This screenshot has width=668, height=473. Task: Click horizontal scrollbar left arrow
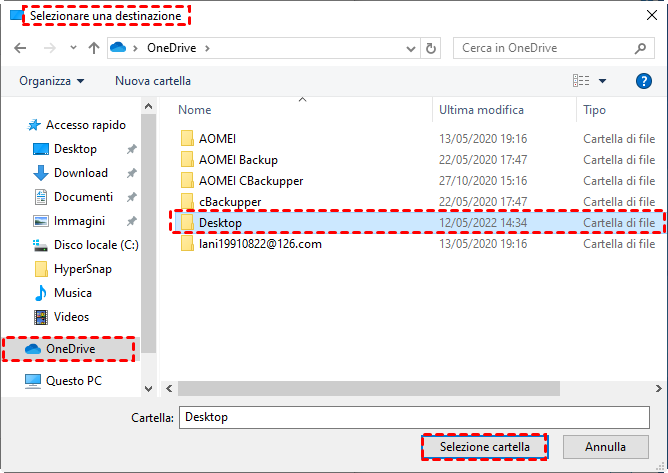169,389
